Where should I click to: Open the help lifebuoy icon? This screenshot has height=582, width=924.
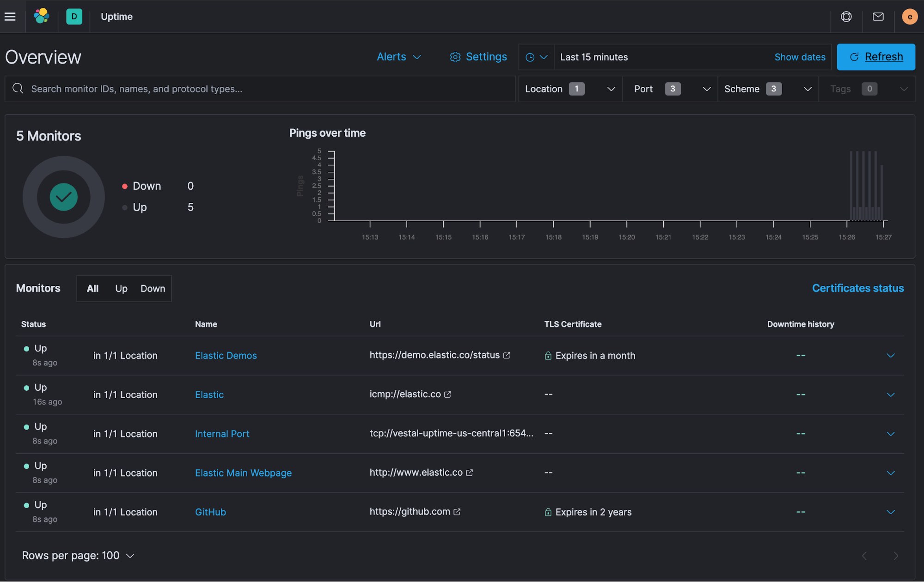(x=846, y=17)
